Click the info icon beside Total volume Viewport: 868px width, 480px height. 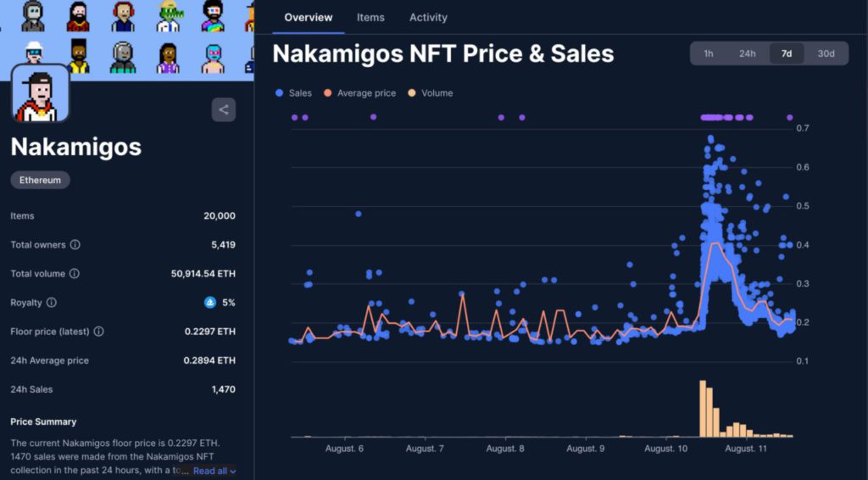tap(74, 274)
